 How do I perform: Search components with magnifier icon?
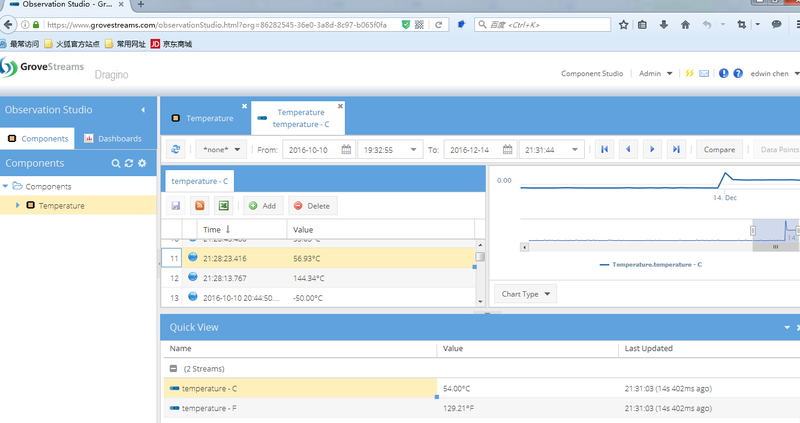pos(116,163)
